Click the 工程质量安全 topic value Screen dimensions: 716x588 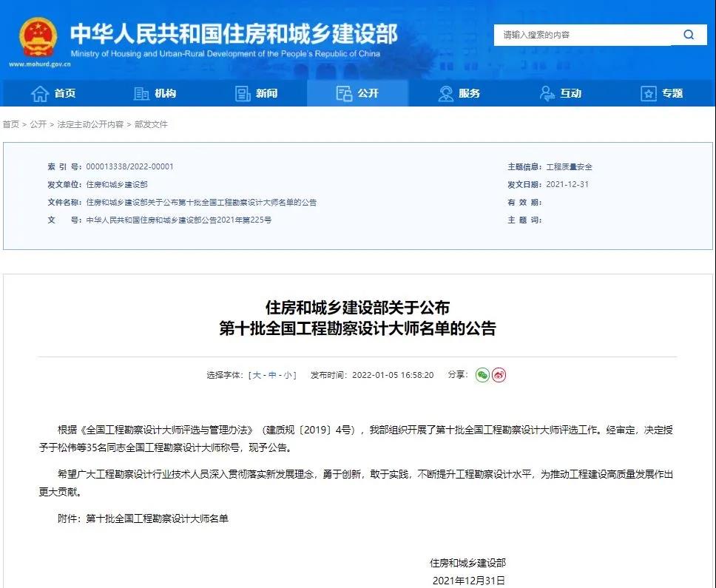pyautogui.click(x=569, y=166)
